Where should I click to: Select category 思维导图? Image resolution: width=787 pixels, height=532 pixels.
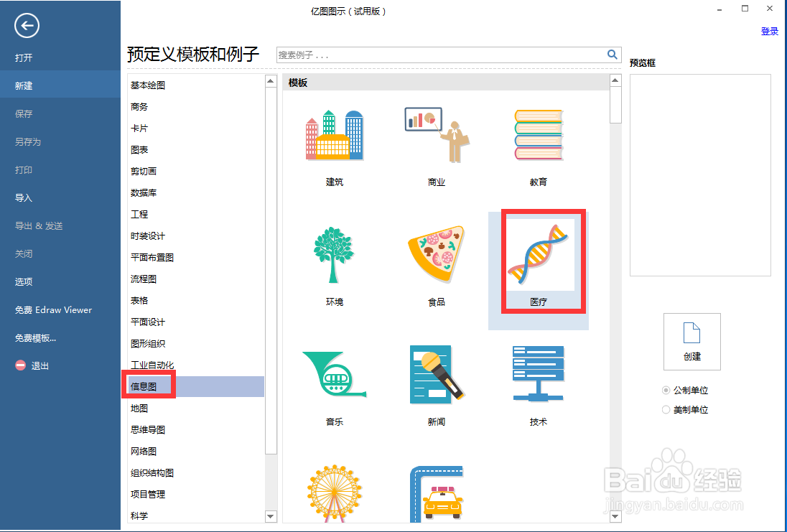tap(148, 430)
